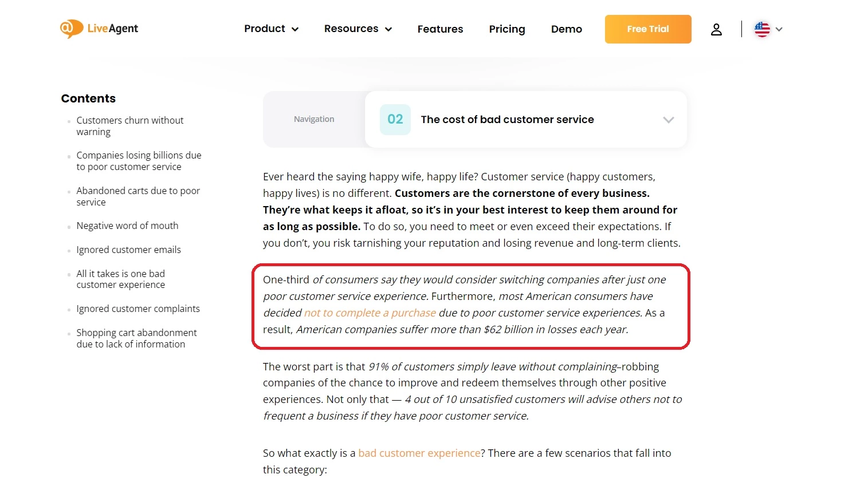The image size is (868, 486).
Task: Go to the Pricing page
Action: click(x=507, y=29)
